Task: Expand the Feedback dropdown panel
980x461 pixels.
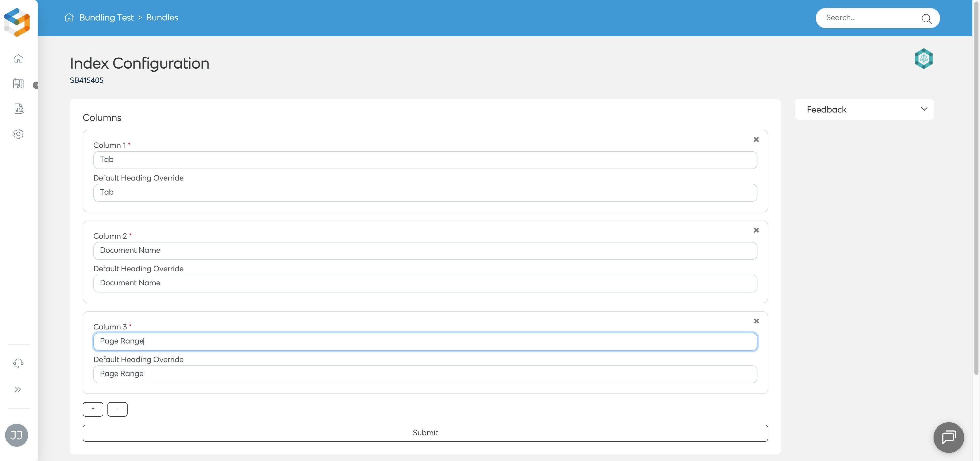Action: point(864,109)
